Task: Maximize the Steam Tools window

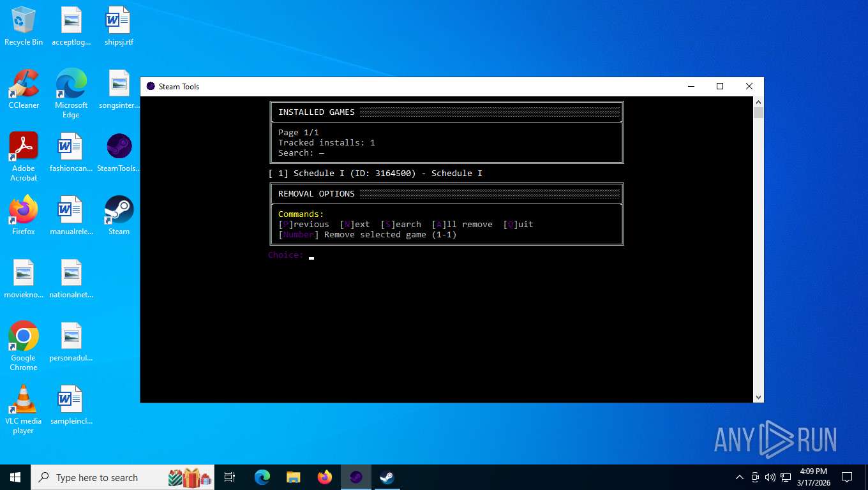Action: coord(720,86)
